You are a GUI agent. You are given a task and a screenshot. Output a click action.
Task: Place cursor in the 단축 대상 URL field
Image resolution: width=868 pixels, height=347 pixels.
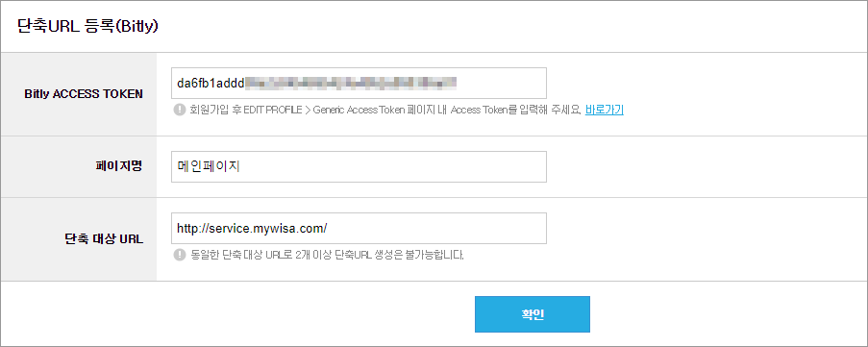[x=359, y=228]
